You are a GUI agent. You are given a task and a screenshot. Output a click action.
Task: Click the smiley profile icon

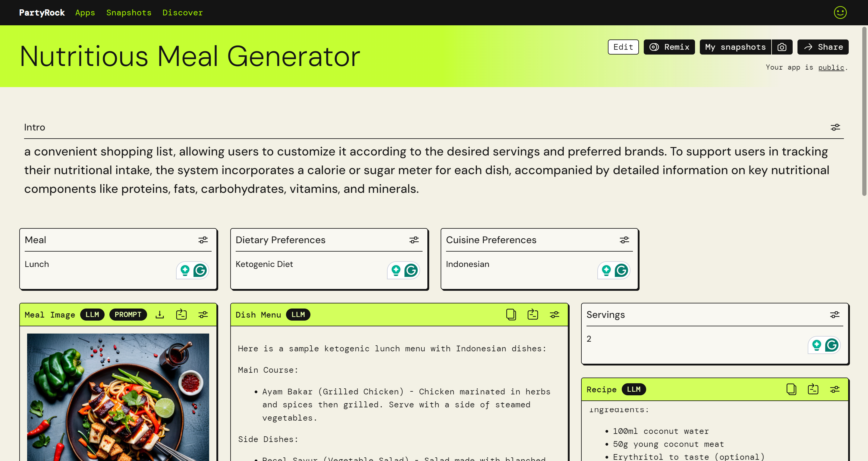(840, 12)
